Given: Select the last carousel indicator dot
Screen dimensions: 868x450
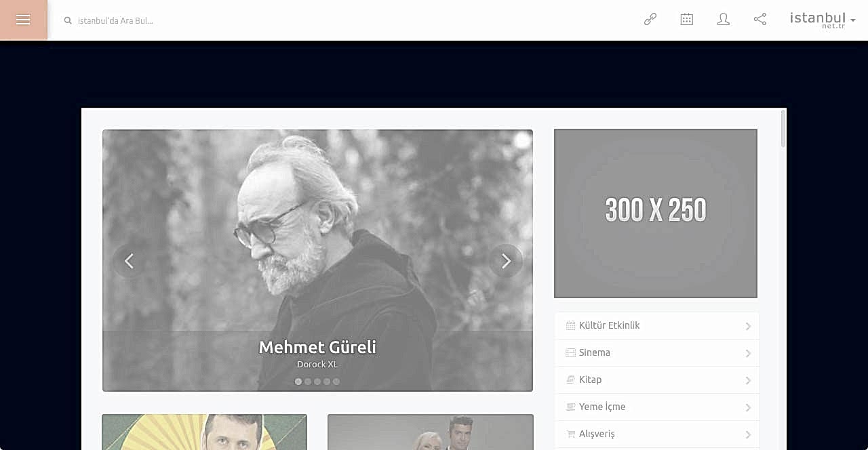Looking at the screenshot, I should pyautogui.click(x=336, y=382).
